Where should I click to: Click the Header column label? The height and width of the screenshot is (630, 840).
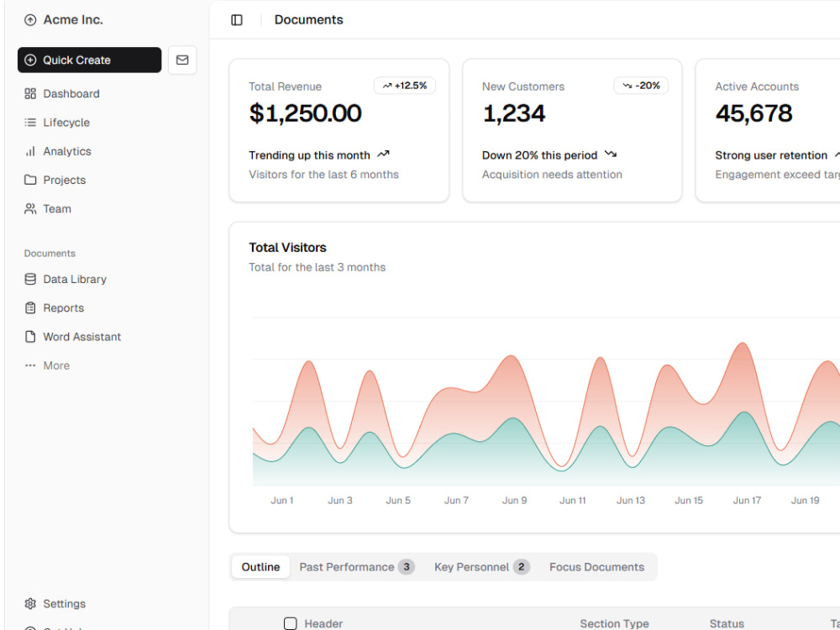coord(323,623)
